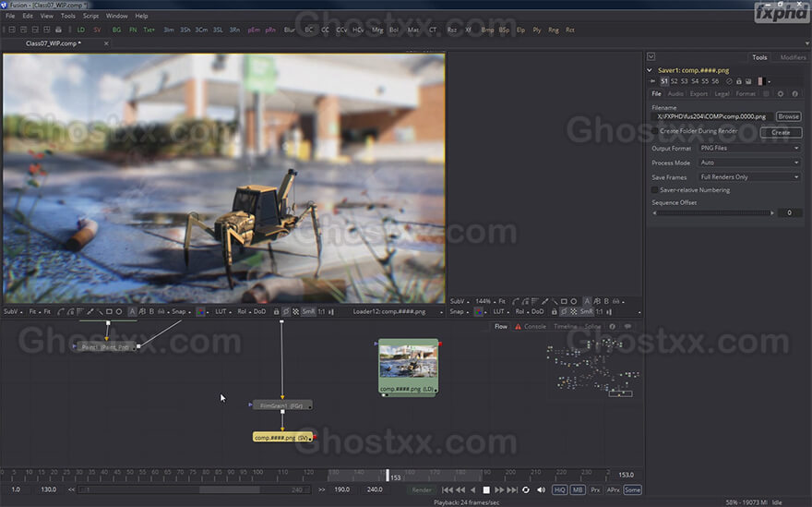Add Renderer 3D with 3Rn icon
The height and width of the screenshot is (507, 812).
click(235, 30)
